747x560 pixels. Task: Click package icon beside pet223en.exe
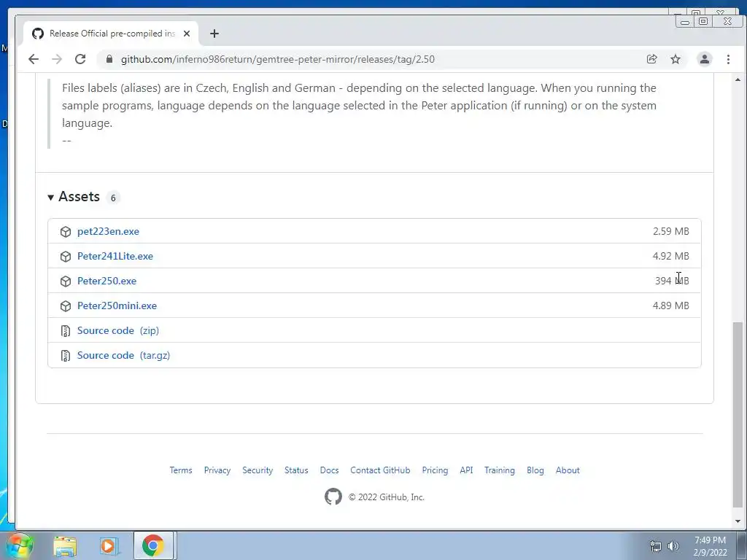[66, 231]
